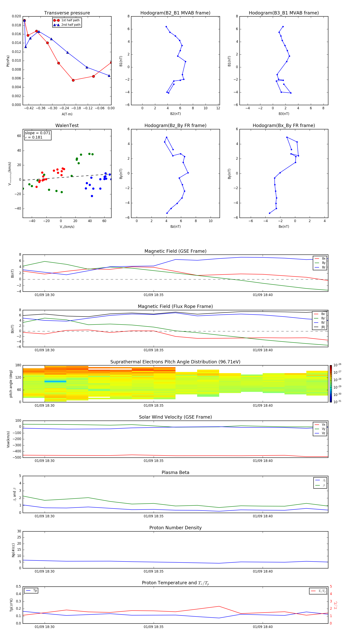351x644 pixels.
Task: Select Bz' in the flux rope legend
Action: click(x=320, y=323)
